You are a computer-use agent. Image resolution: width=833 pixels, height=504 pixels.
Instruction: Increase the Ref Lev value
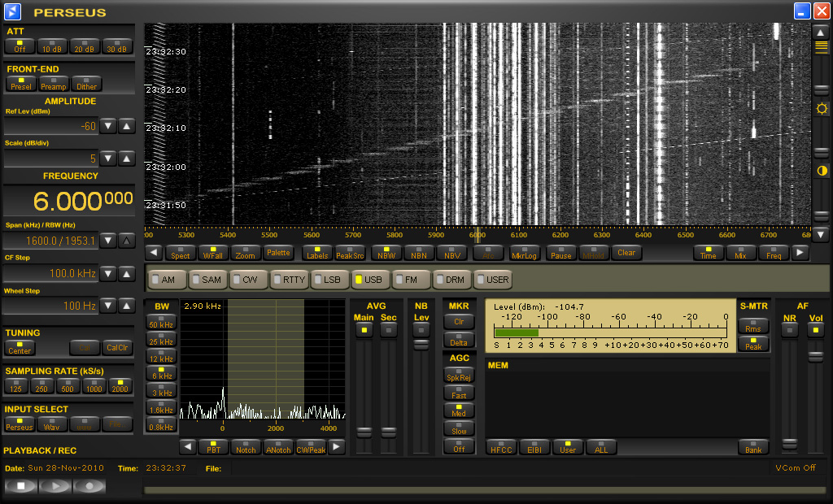click(126, 126)
